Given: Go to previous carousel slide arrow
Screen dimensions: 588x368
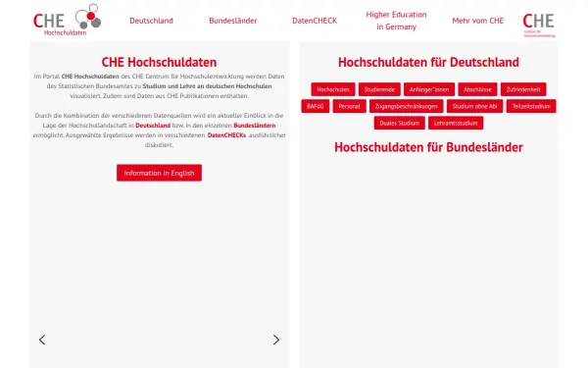Looking at the screenshot, I should 42,340.
